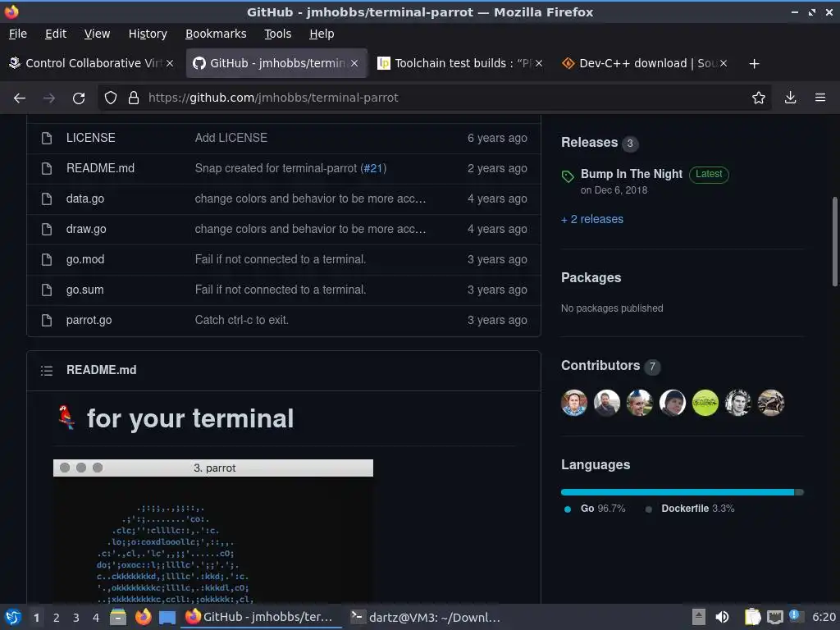Show the + 2 releases link

click(x=592, y=219)
